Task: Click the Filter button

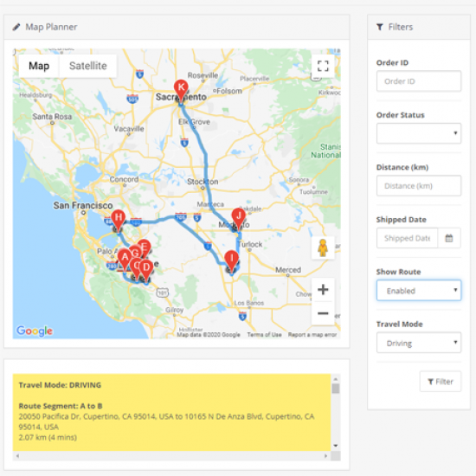Action: pyautogui.click(x=441, y=382)
